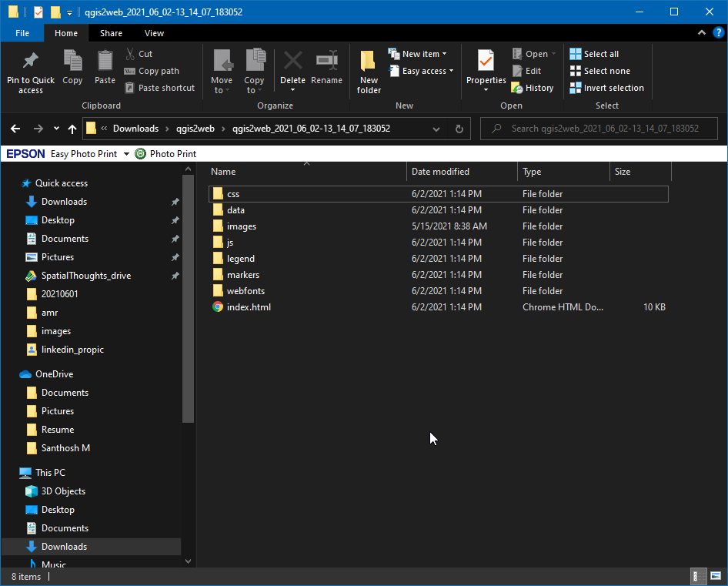Select the index.html file
The height and width of the screenshot is (586, 728).
(x=249, y=307)
